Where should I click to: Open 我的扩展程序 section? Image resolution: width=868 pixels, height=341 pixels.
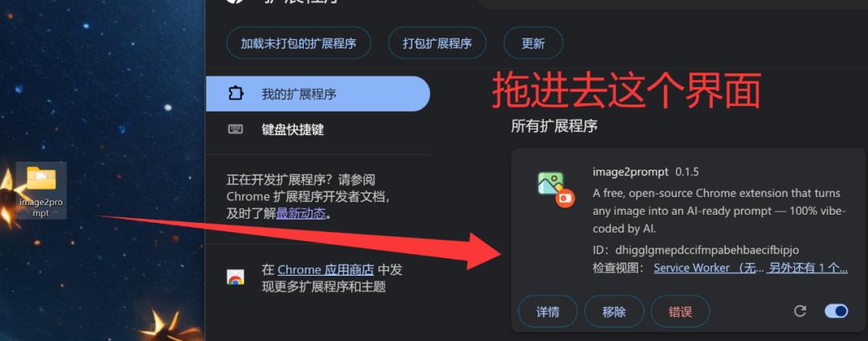click(x=317, y=93)
